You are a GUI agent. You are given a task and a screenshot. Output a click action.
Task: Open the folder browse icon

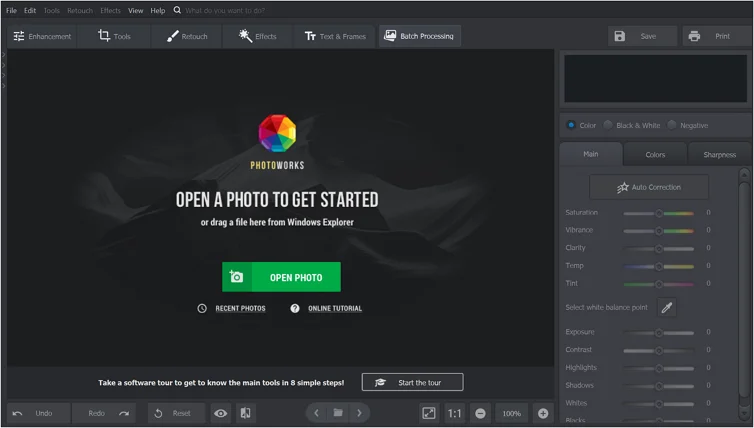(338, 413)
